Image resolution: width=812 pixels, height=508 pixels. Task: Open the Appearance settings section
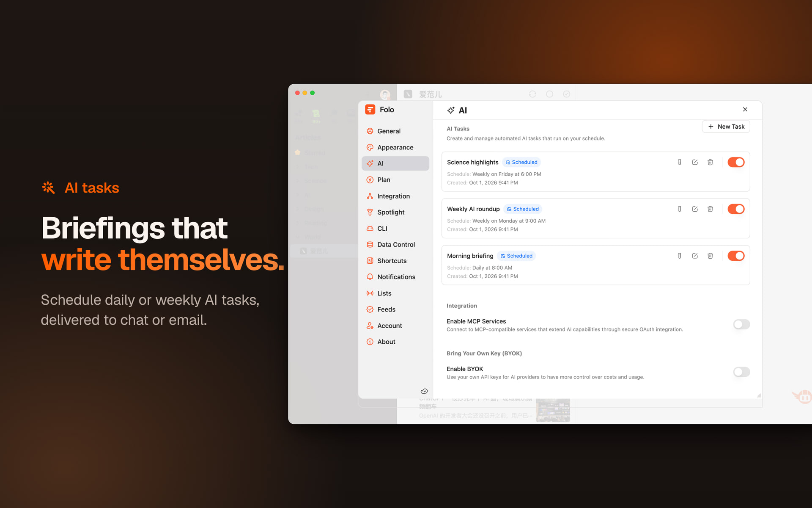point(395,147)
